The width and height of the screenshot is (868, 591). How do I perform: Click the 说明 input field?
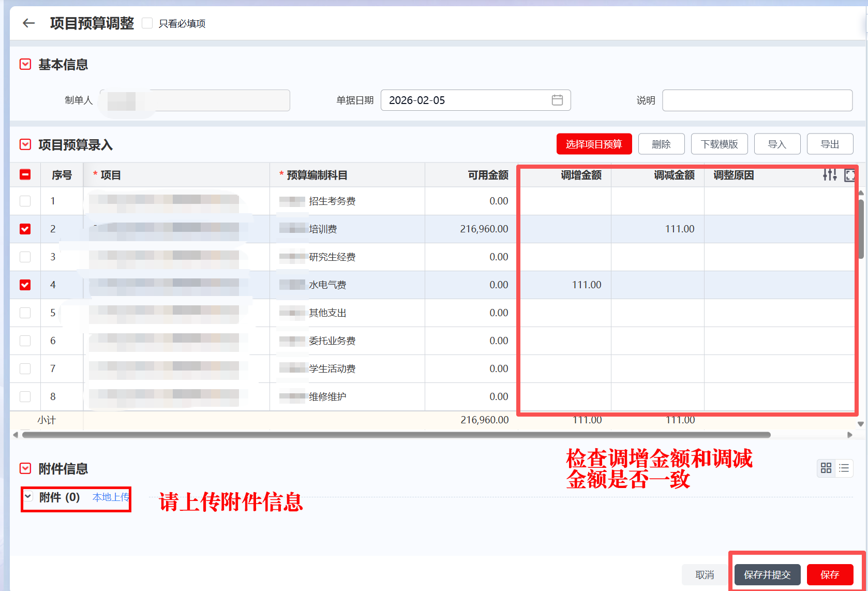point(757,100)
